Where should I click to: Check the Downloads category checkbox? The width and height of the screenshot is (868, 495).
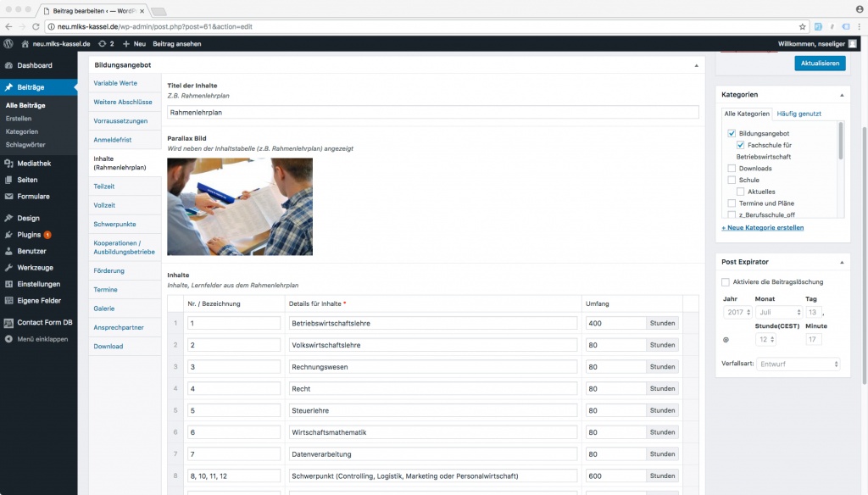point(732,169)
